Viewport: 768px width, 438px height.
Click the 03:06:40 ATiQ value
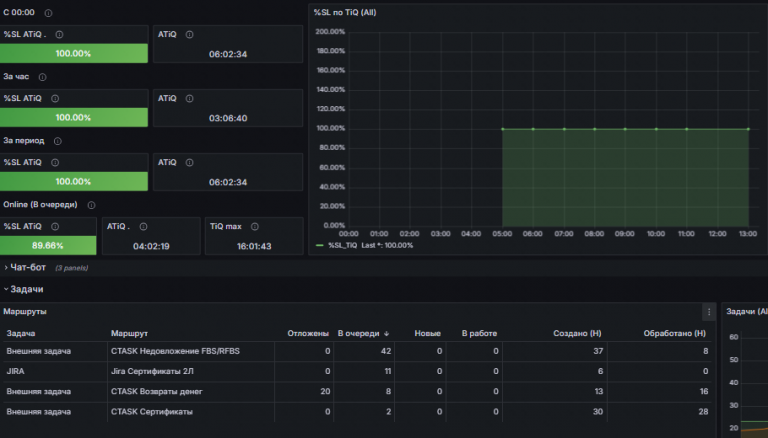pyautogui.click(x=228, y=119)
